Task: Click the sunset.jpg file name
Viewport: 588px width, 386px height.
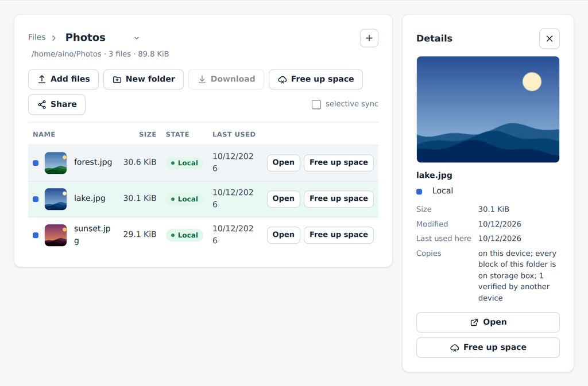Action: (92, 235)
